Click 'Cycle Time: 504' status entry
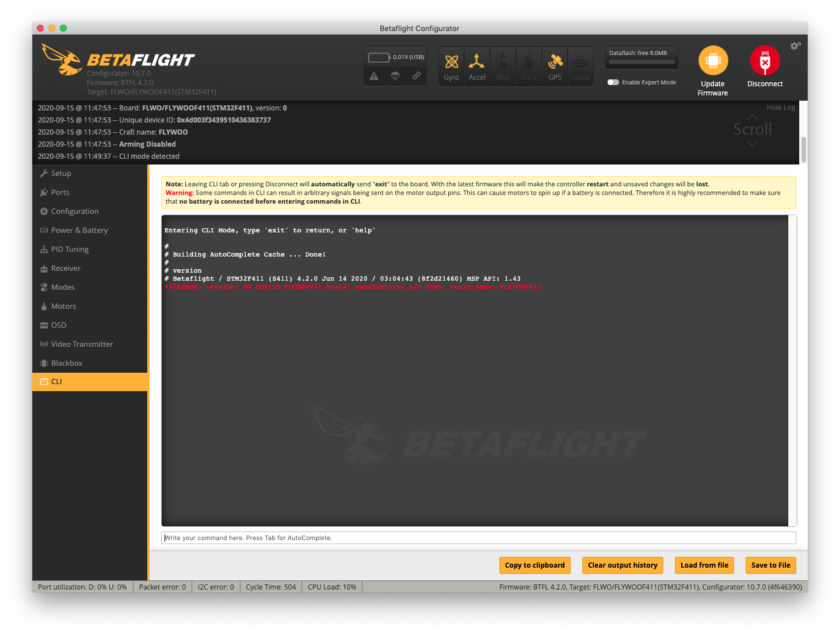This screenshot has width=840, height=635. tap(271, 587)
